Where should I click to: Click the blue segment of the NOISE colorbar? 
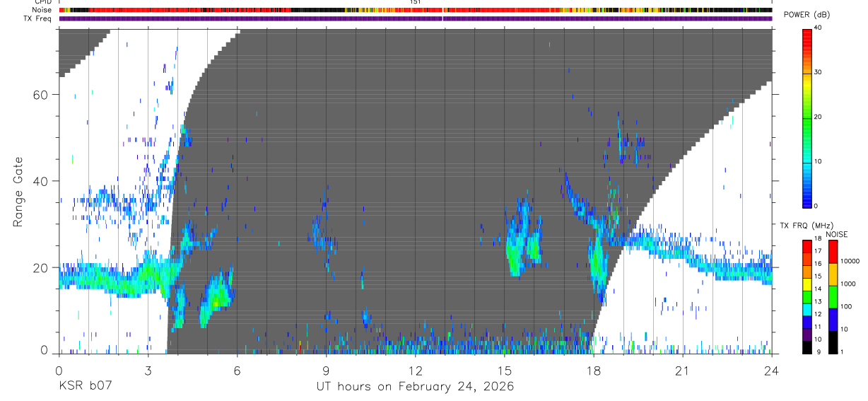(x=833, y=319)
